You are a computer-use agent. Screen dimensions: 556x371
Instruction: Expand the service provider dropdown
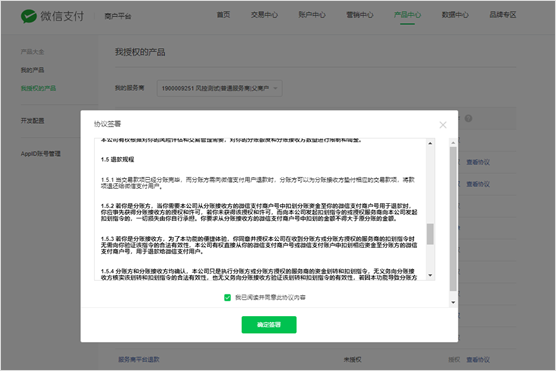pos(219,88)
